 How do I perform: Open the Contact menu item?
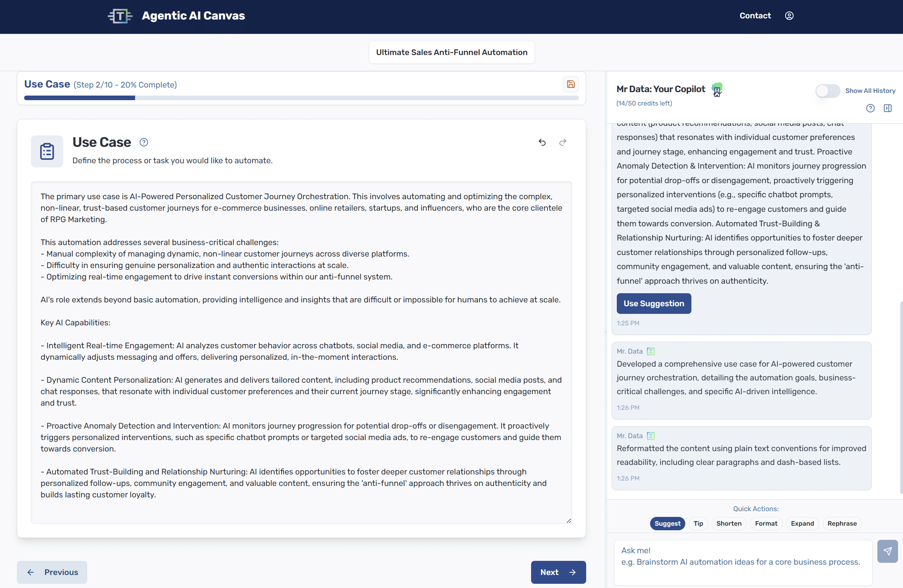(x=755, y=16)
